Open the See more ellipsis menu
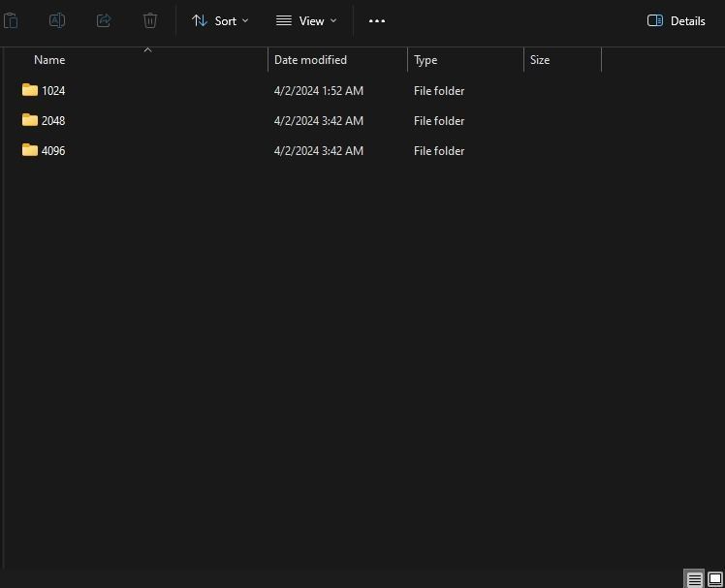Viewport: 725px width, 588px height. click(x=377, y=20)
